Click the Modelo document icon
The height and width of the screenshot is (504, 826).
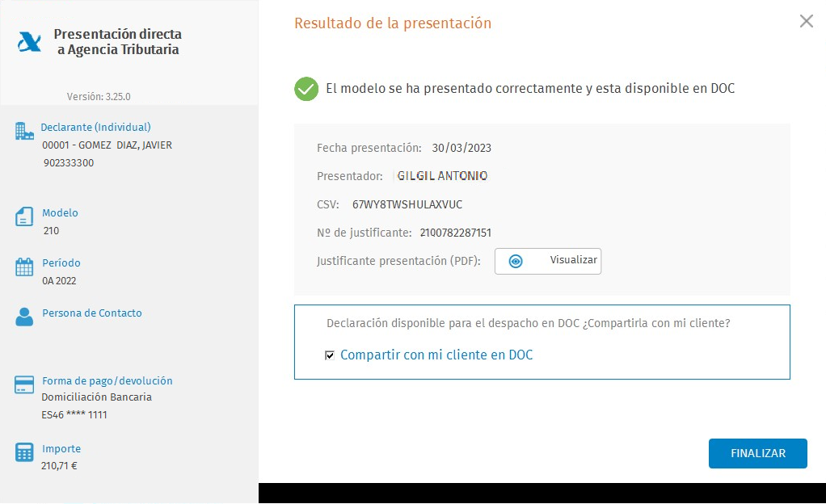(24, 216)
